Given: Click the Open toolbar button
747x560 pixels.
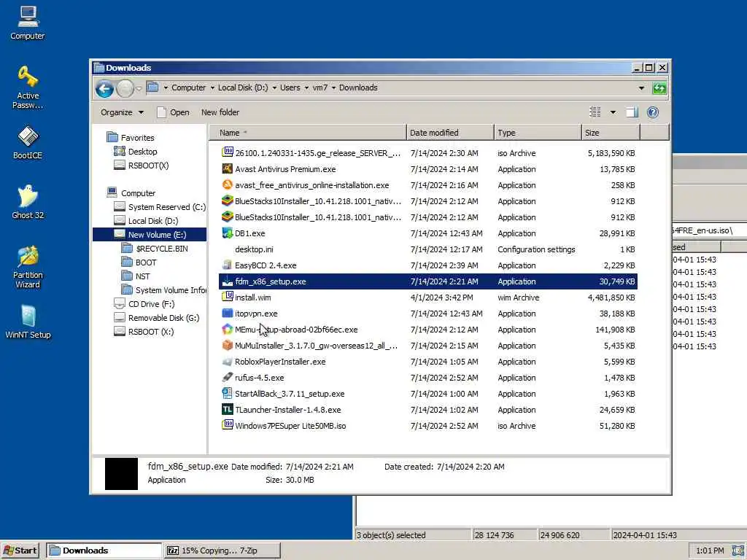Looking at the screenshot, I should (174, 112).
